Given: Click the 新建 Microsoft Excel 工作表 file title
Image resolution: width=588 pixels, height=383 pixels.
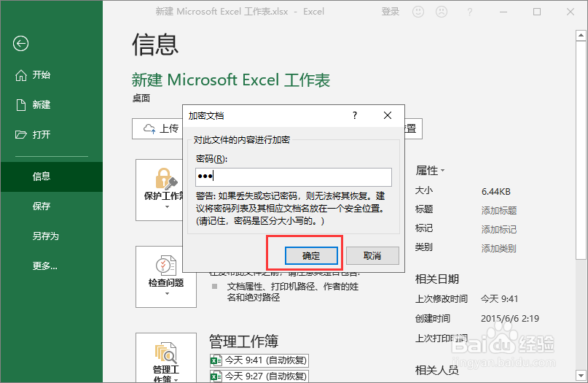Looking at the screenshot, I should (x=231, y=80).
